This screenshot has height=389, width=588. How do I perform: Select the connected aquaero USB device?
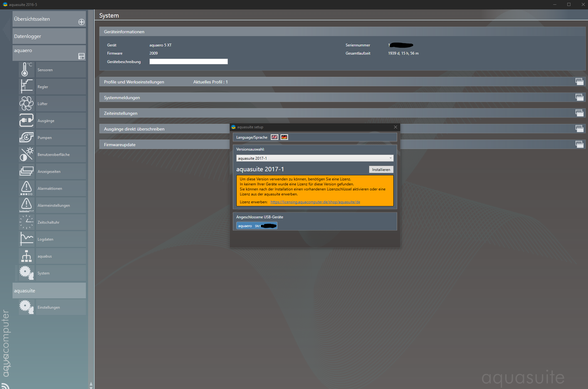(257, 226)
